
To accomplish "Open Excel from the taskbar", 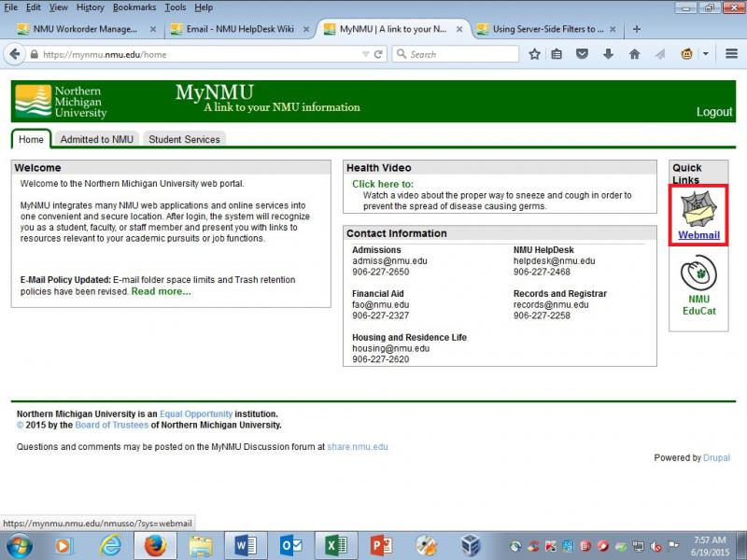I will [x=336, y=546].
